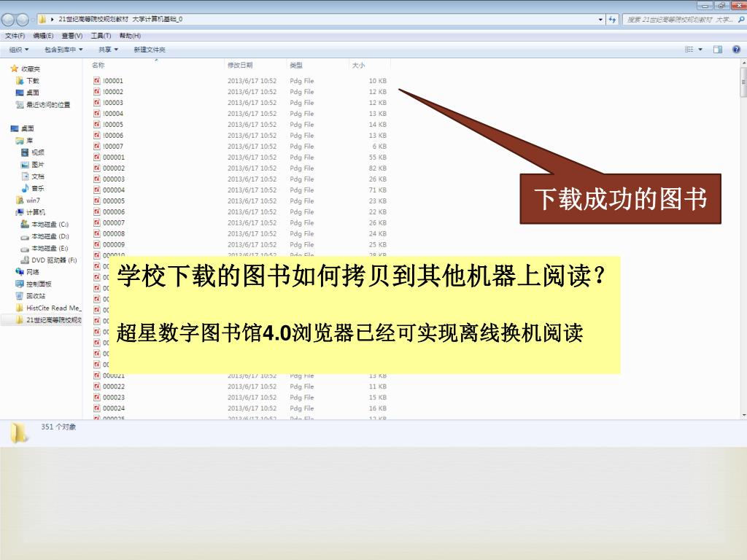This screenshot has width=747, height=560.
Task: Open the 音乐 library
Action: tap(32, 188)
